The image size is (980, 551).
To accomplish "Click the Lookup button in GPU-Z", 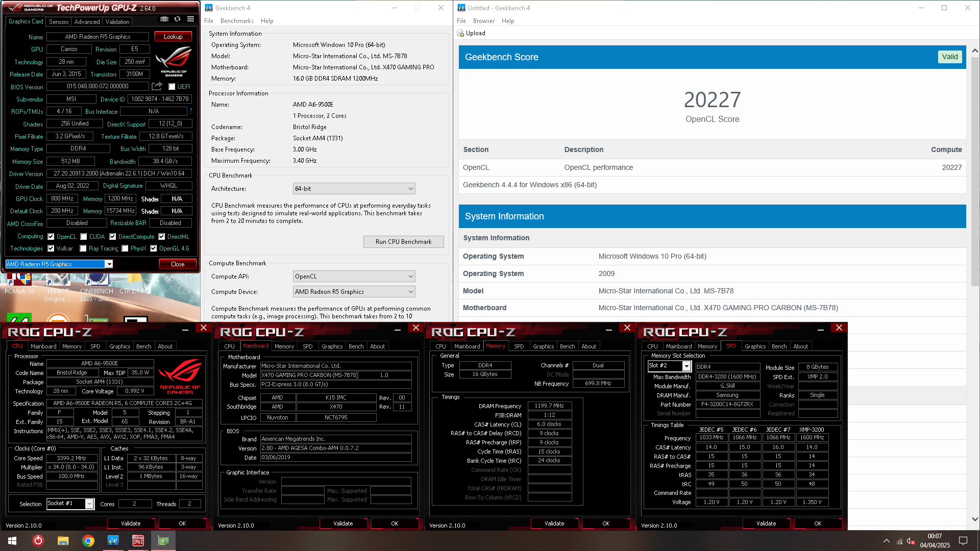I will tap(173, 37).
